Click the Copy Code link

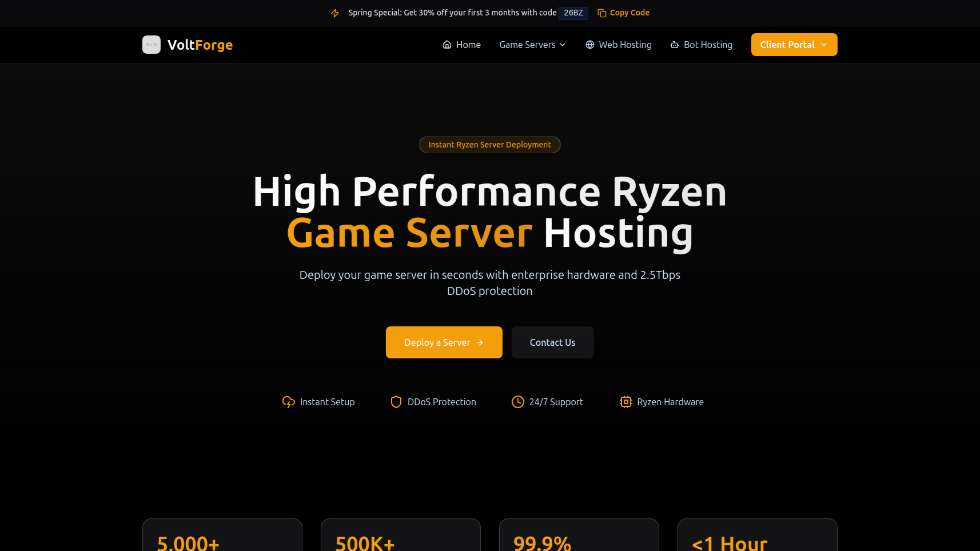click(630, 13)
